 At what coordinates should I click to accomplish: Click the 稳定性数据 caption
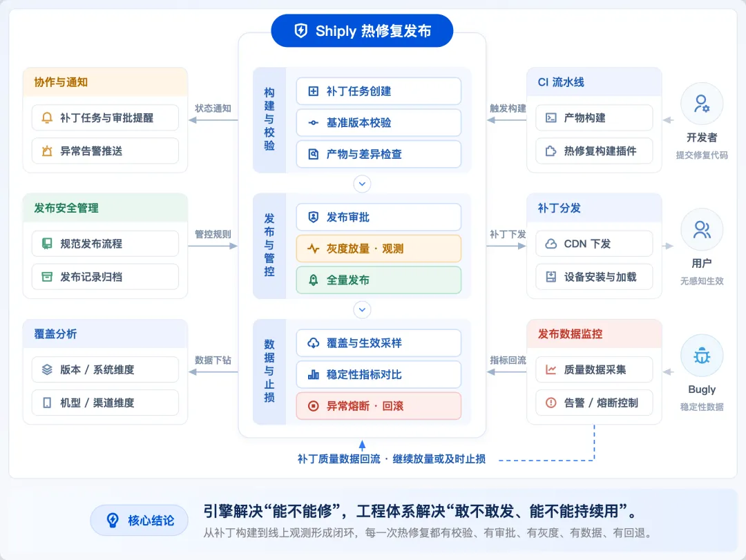702,407
